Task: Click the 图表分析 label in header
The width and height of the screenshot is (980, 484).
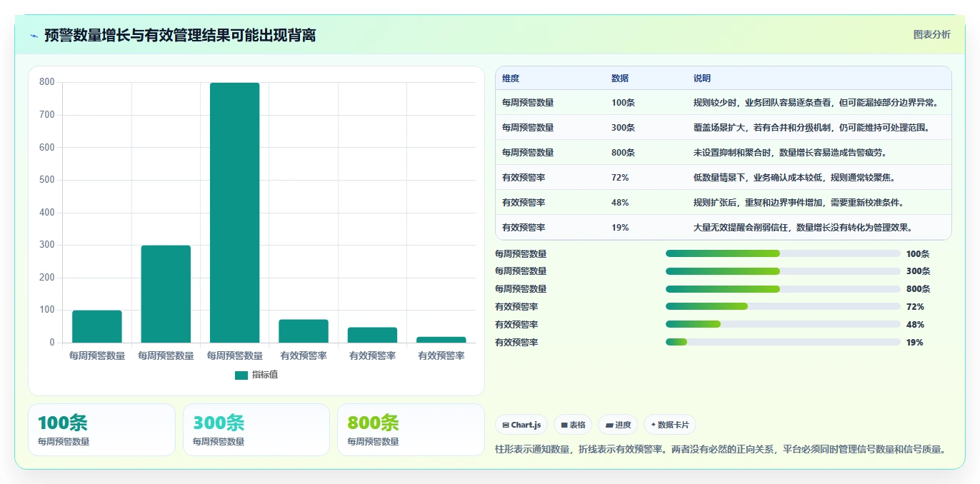Action: click(x=931, y=34)
